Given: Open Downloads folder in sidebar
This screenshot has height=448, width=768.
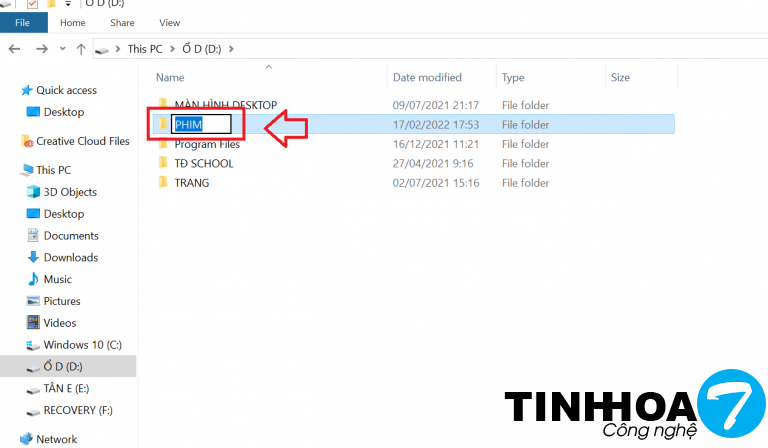Looking at the screenshot, I should point(70,257).
